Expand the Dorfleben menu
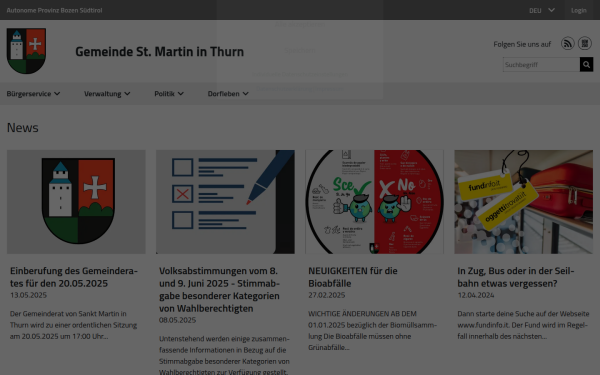600x375 pixels. (228, 94)
